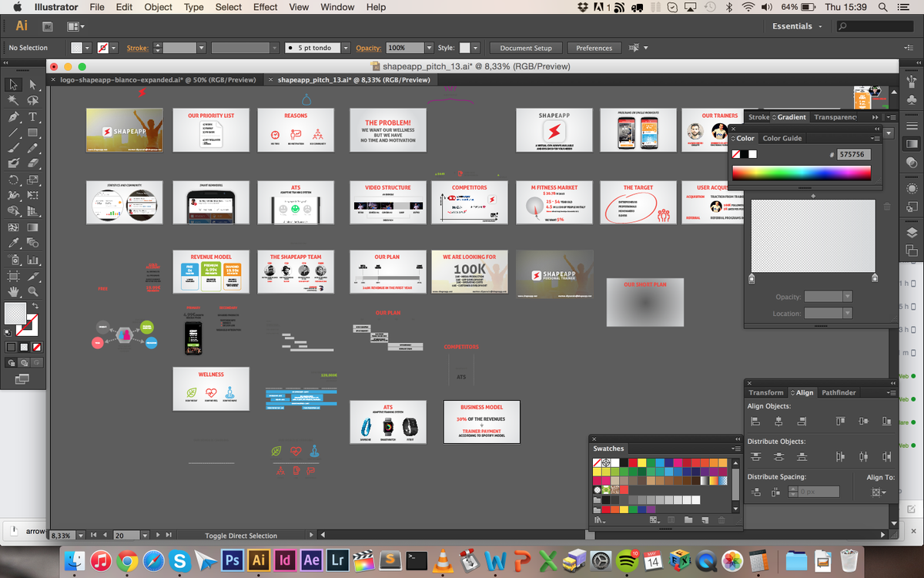The image size is (924, 578).
Task: Set paint mode to Color in toolbox
Action: (12, 348)
